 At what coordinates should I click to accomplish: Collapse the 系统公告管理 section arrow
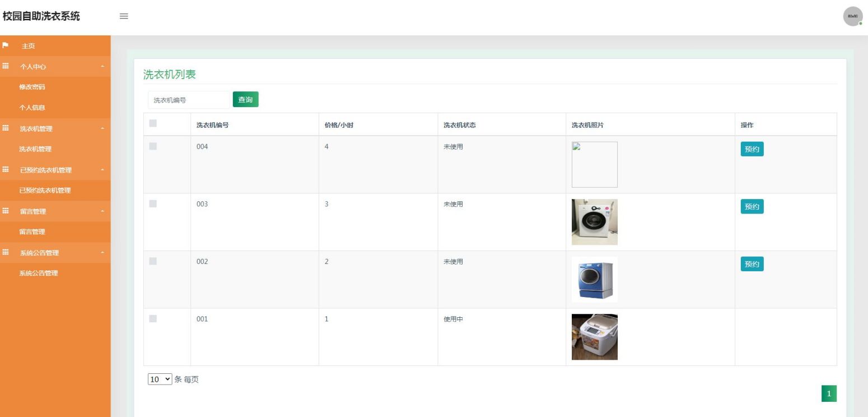102,253
